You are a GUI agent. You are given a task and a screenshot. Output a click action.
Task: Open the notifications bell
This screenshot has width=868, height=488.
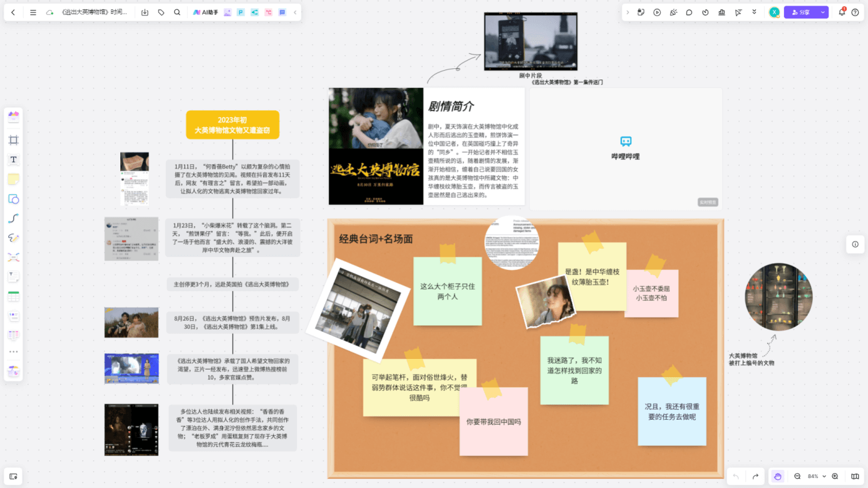point(842,13)
